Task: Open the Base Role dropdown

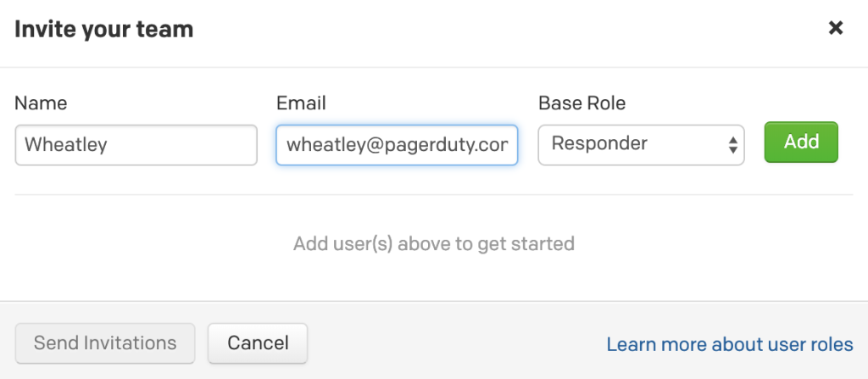Action: click(641, 145)
